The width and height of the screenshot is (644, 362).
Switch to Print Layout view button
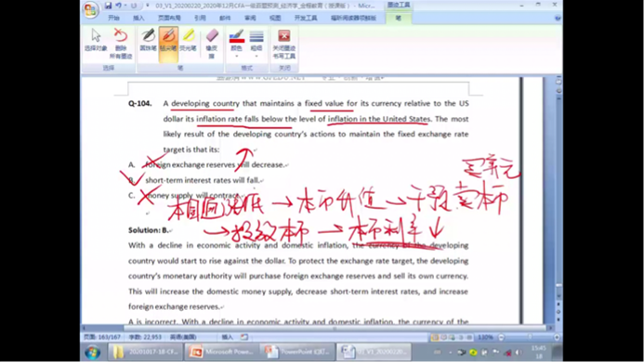(435, 337)
